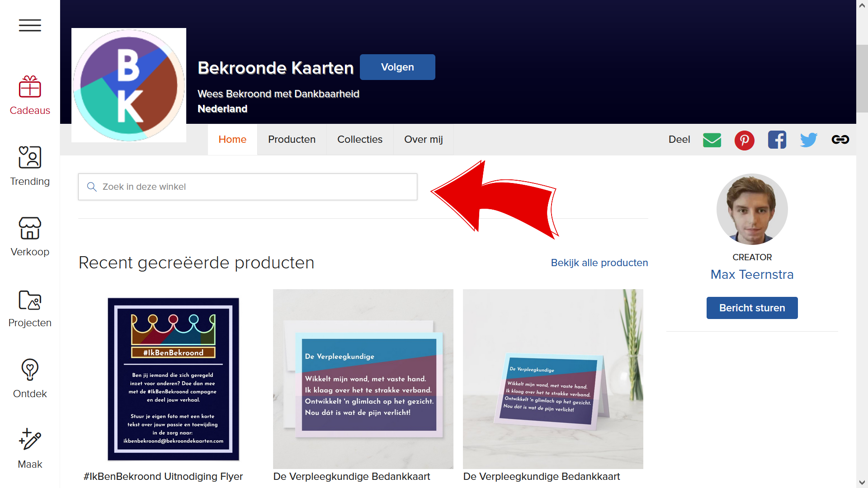This screenshot has height=488, width=868.
Task: Share store via email icon
Action: tap(712, 140)
